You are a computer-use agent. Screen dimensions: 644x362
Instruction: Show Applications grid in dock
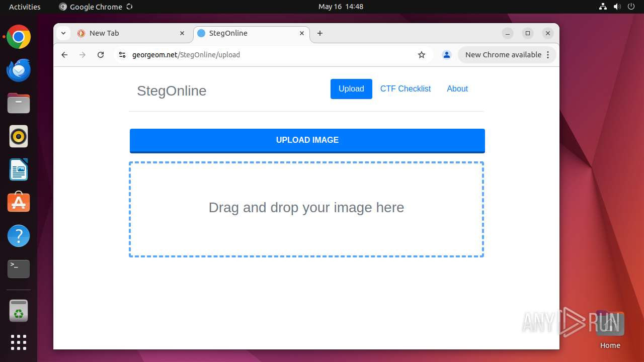click(x=19, y=342)
